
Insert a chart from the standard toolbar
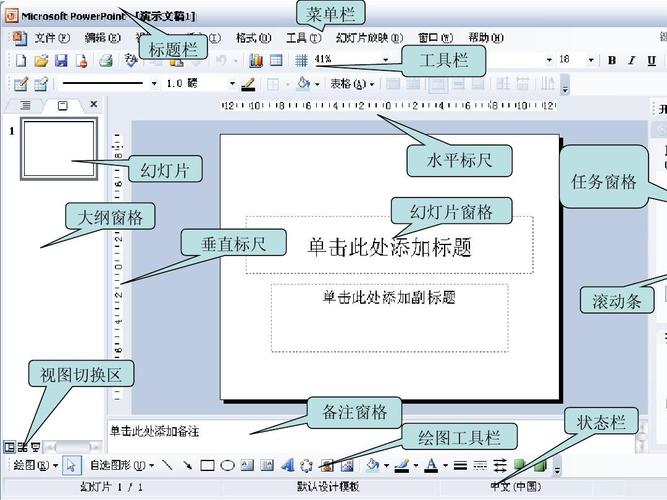(256, 60)
